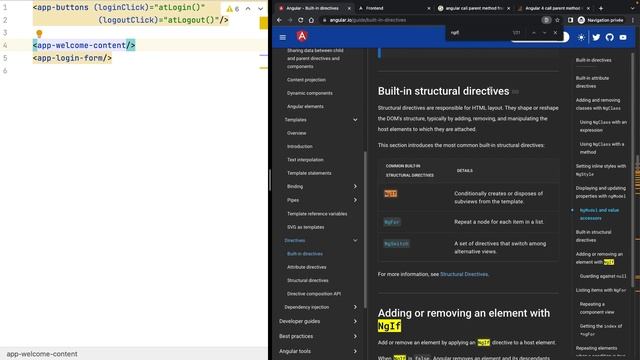Screen dimensions: 640x360
Task: Click the sidebar navigation scrollbar
Action: tap(365, 230)
